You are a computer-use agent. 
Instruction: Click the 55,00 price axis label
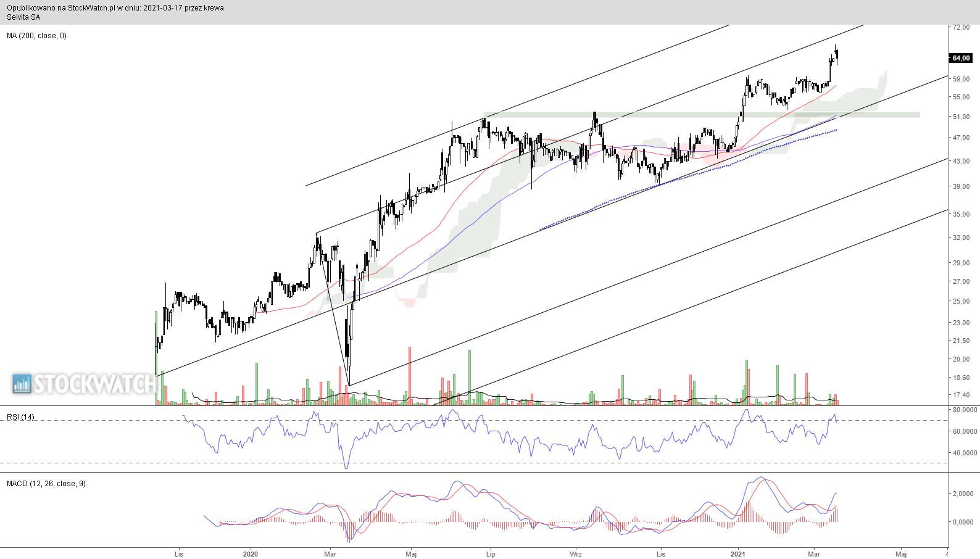click(961, 97)
